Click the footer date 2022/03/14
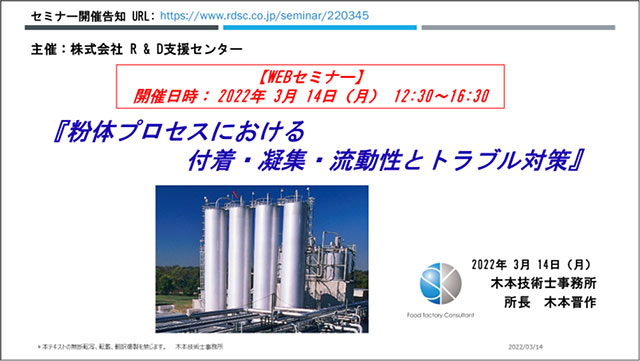This screenshot has width=640, height=361. (525, 347)
